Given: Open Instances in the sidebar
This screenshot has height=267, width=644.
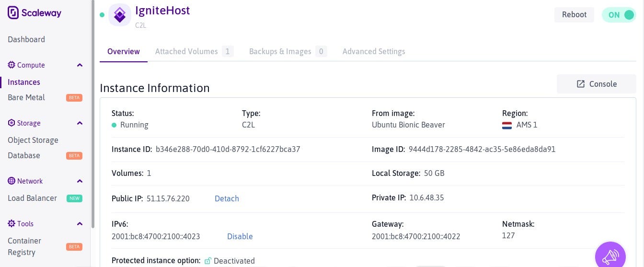Looking at the screenshot, I should coord(24,82).
